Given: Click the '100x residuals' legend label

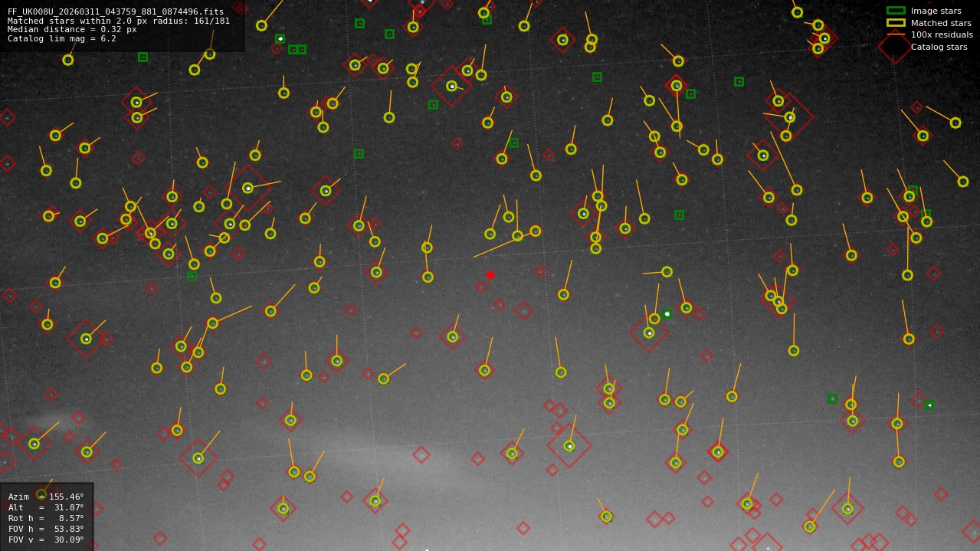Looking at the screenshot, I should [942, 35].
